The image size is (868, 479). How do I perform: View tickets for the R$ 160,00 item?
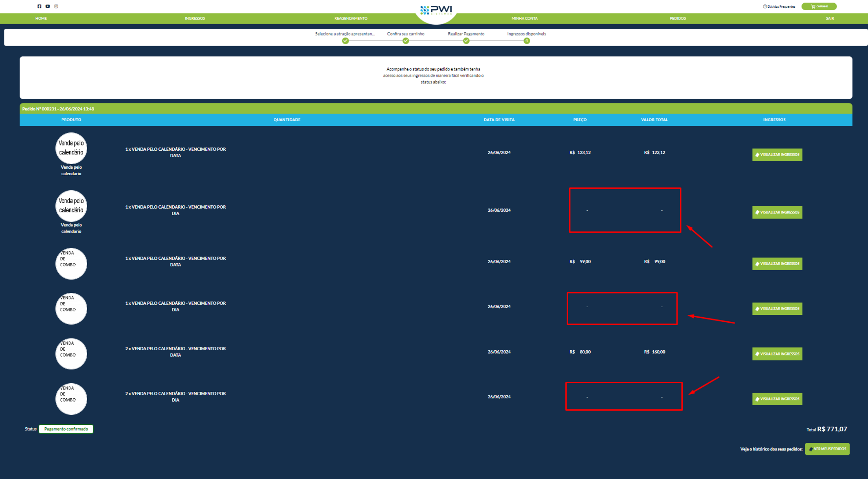tap(777, 354)
